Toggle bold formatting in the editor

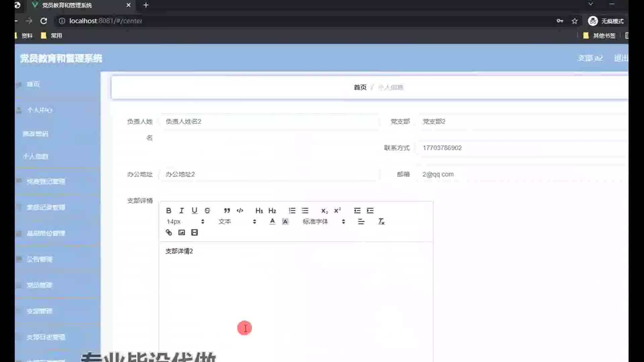(169, 210)
